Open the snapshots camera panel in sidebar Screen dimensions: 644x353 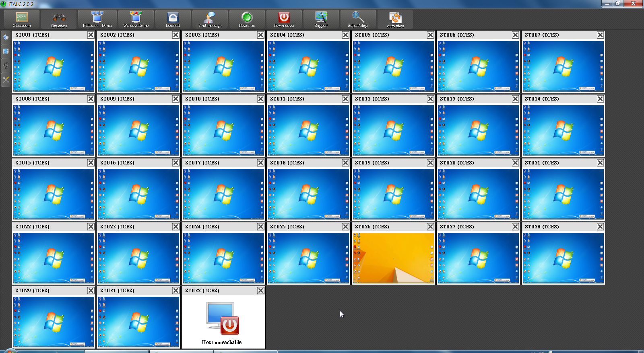tap(6, 66)
